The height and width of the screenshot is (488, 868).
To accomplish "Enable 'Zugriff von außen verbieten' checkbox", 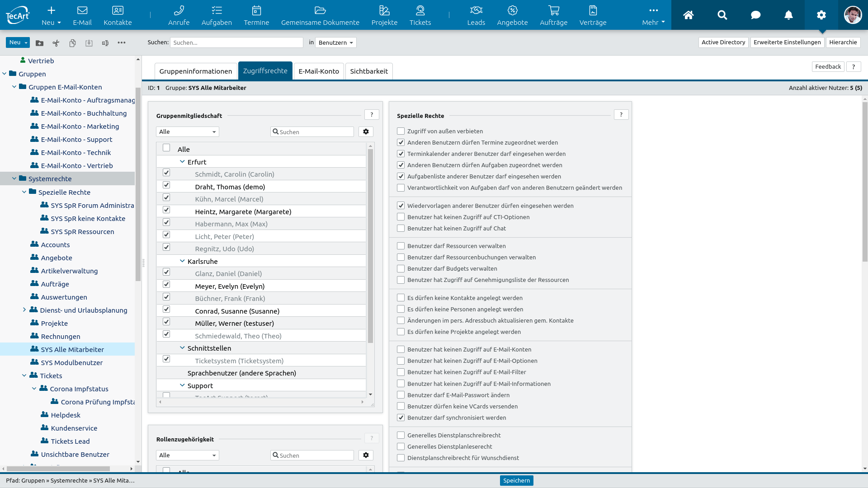I will (401, 131).
